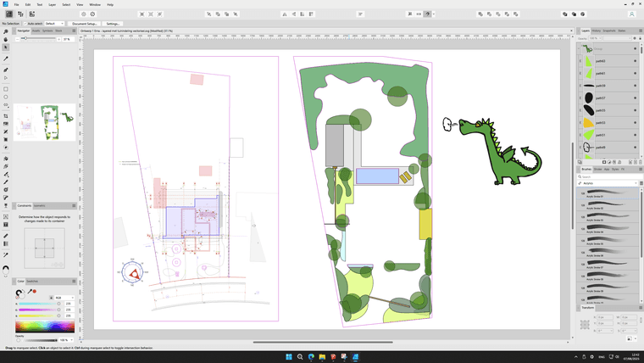The height and width of the screenshot is (363, 644).
Task: Select the Move tool in the left toolbar
Action: click(6, 47)
